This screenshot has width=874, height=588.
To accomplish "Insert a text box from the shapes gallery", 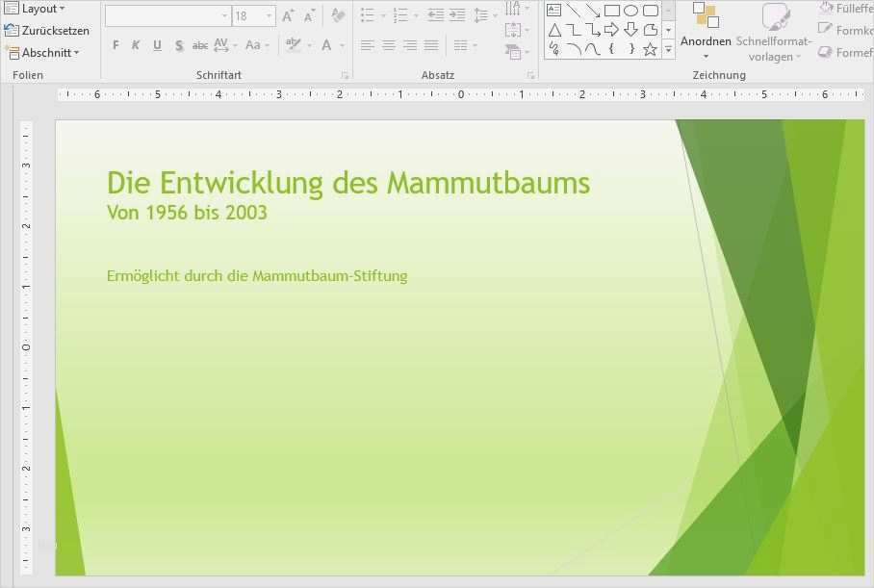I will pyautogui.click(x=553, y=10).
